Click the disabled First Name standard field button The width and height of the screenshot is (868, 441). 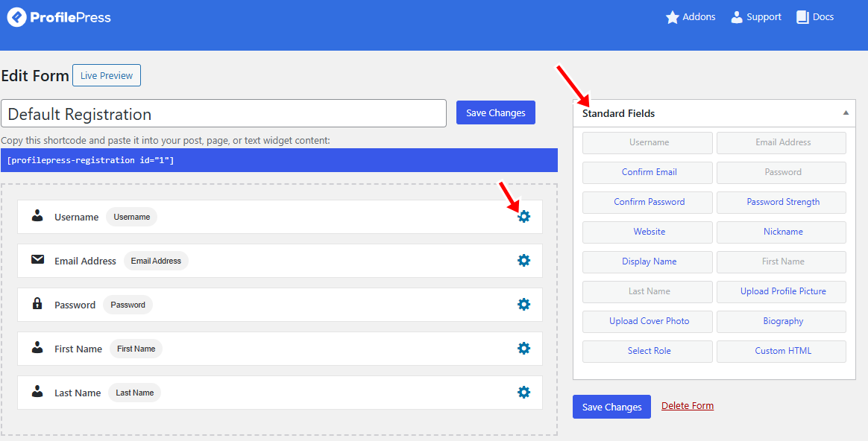click(781, 262)
